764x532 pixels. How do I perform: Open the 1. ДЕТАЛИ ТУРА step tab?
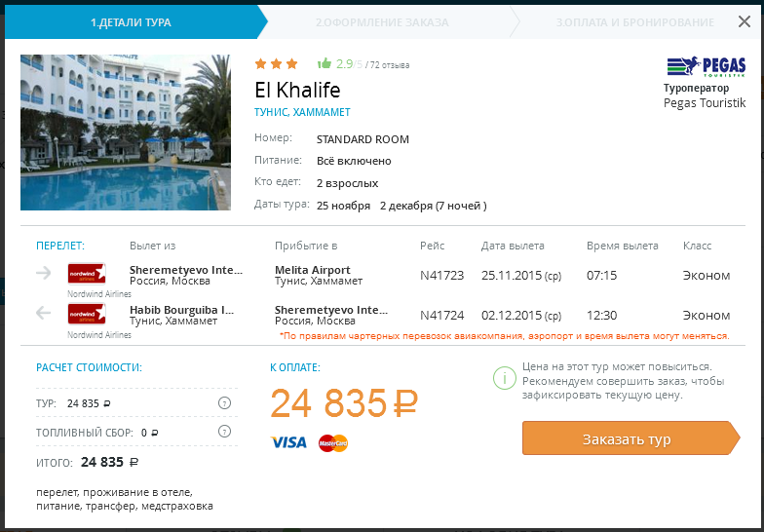[x=131, y=21]
